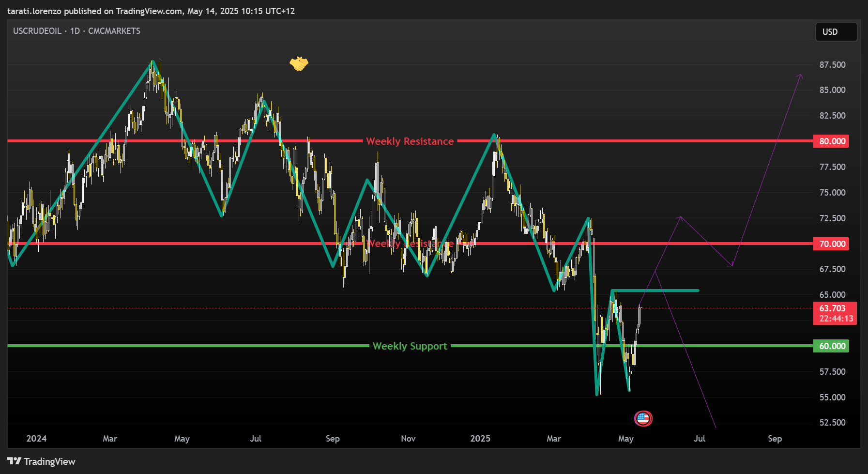Click the 67.500 price axis label
The width and height of the screenshot is (868, 474).
pyautogui.click(x=832, y=269)
